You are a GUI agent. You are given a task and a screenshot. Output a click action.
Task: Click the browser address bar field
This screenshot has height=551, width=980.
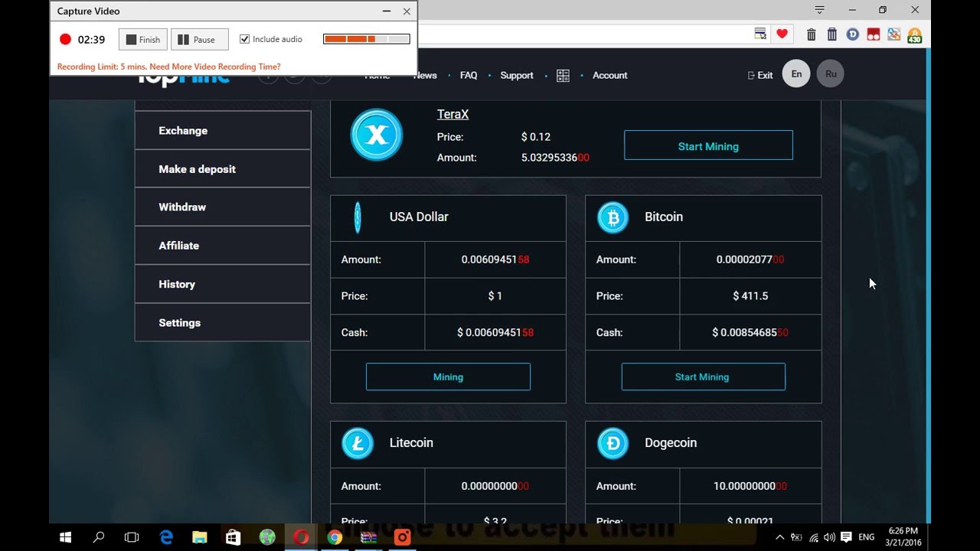tap(582, 34)
